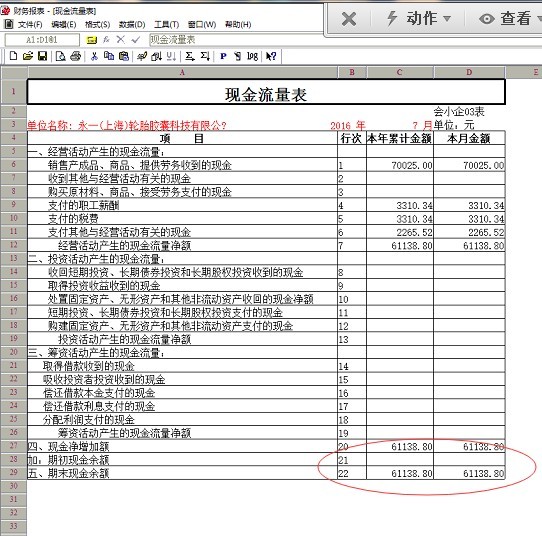Screen dimensions: 542x536
Task: Click the context help arrow-question icon
Action: 271,56
